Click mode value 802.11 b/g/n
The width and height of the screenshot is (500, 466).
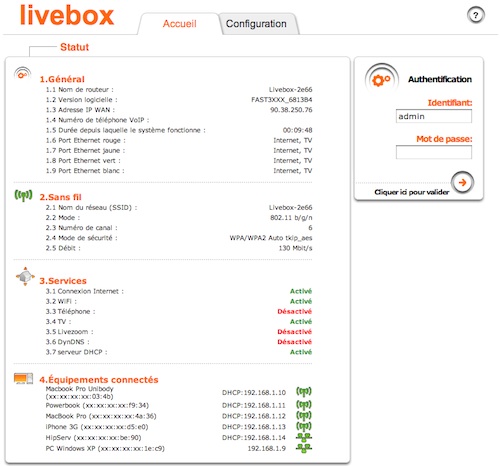pos(291,218)
